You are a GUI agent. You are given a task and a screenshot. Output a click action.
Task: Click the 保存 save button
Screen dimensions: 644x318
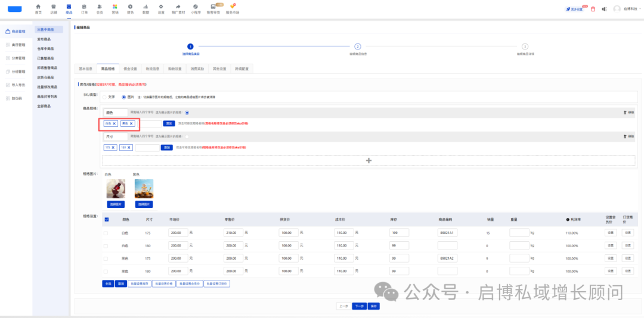click(373, 306)
